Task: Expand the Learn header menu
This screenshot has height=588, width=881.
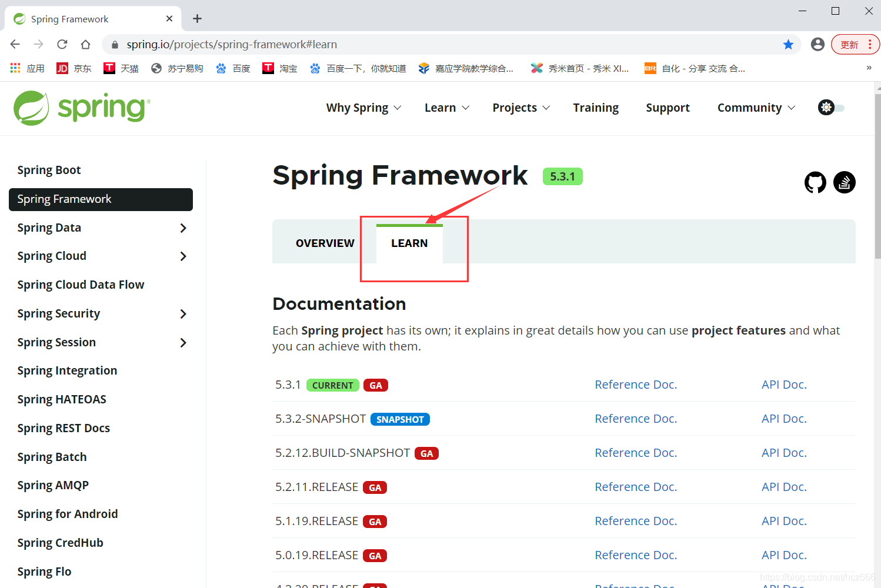Action: point(447,108)
